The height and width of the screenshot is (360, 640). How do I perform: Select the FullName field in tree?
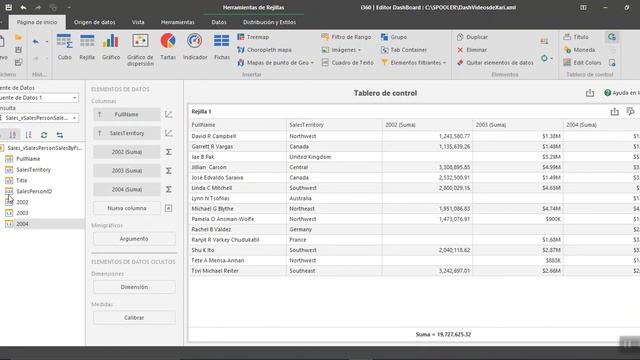(28, 158)
